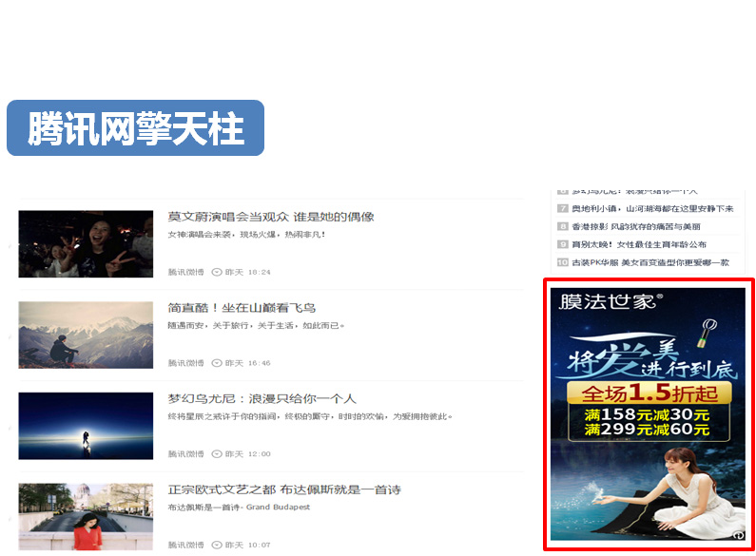The width and height of the screenshot is (756, 556).
Task: Click the clock icon beside 昨天 12:00
Action: click(x=217, y=454)
